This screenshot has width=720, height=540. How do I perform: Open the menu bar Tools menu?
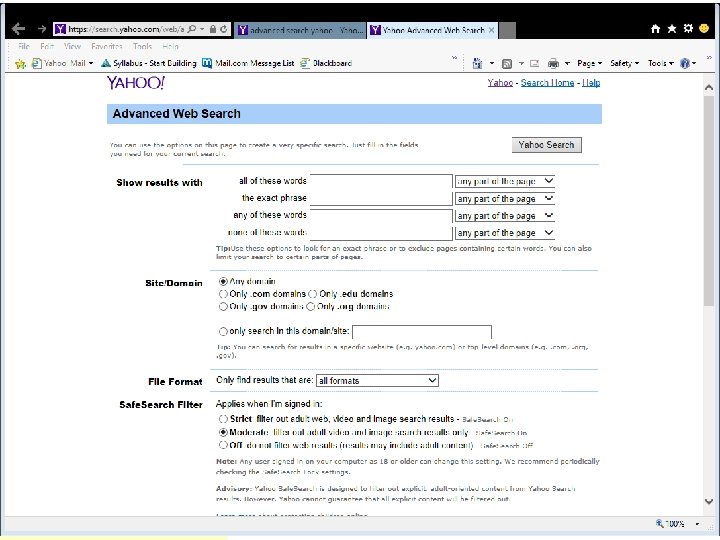[x=142, y=46]
